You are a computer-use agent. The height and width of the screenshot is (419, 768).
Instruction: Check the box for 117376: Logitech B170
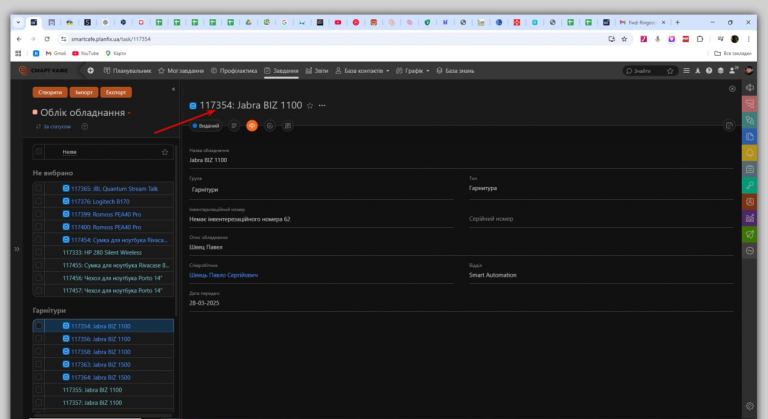39,201
